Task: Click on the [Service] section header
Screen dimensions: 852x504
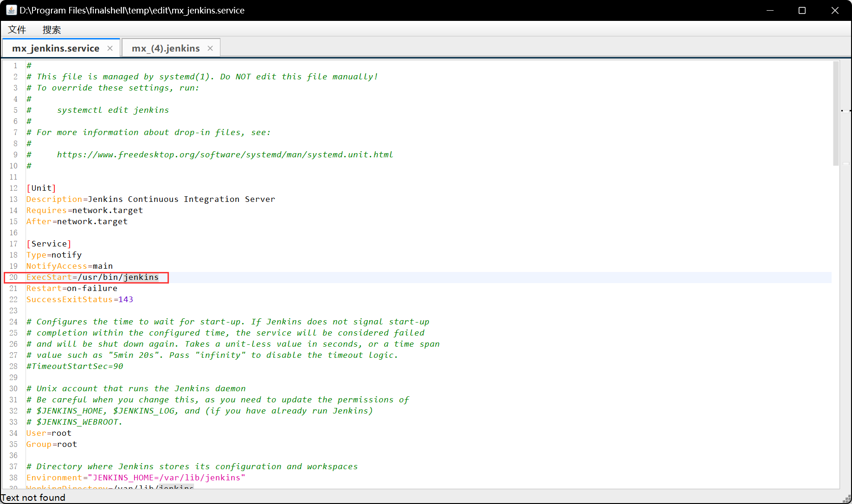Action: point(49,244)
